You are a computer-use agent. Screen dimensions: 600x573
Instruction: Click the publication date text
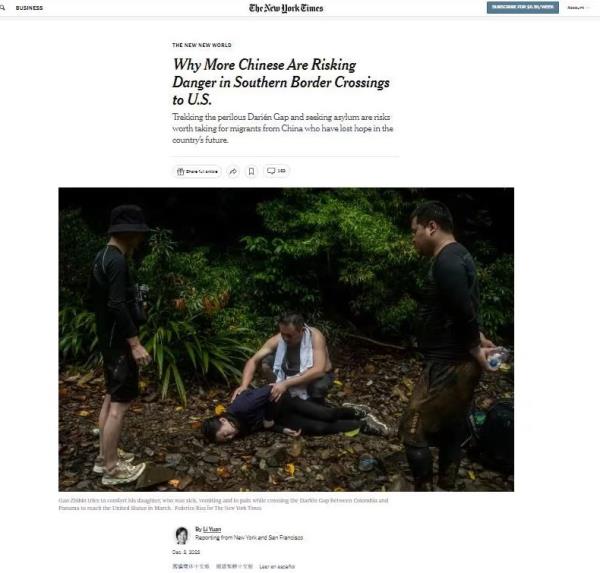coord(186,552)
